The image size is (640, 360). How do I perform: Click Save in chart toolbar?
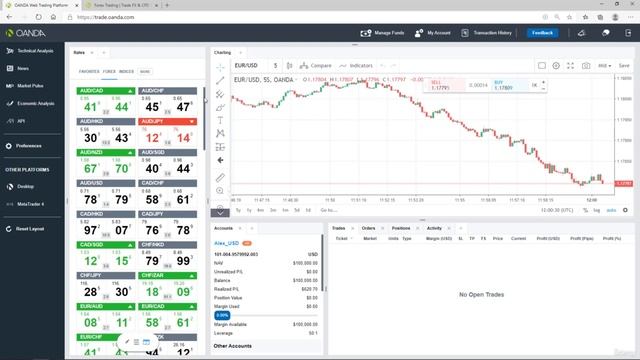click(624, 66)
